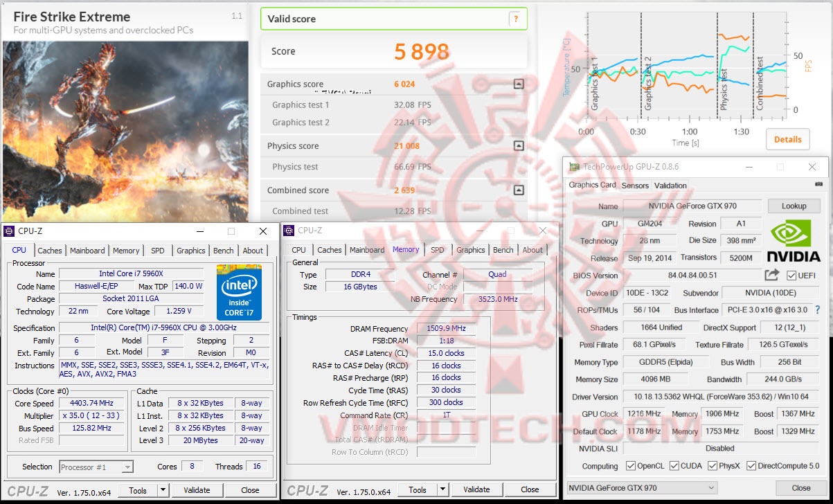Switch to Validation tab in GPU-Z

point(670,186)
